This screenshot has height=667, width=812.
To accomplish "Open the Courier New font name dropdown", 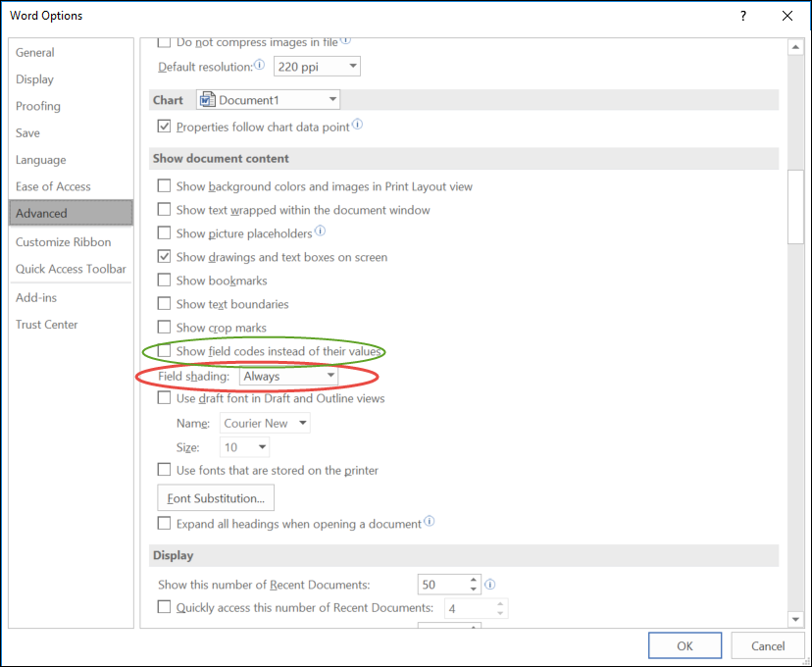I will click(x=302, y=424).
